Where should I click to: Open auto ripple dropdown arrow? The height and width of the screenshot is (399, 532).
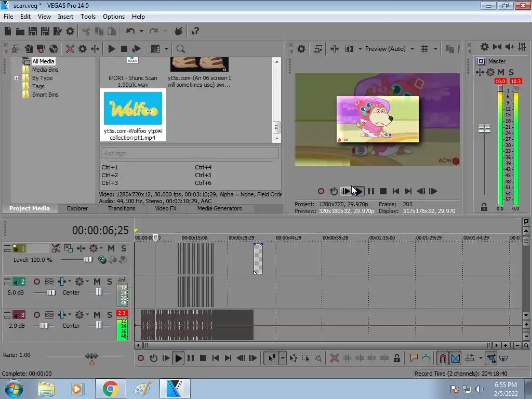[x=481, y=358]
